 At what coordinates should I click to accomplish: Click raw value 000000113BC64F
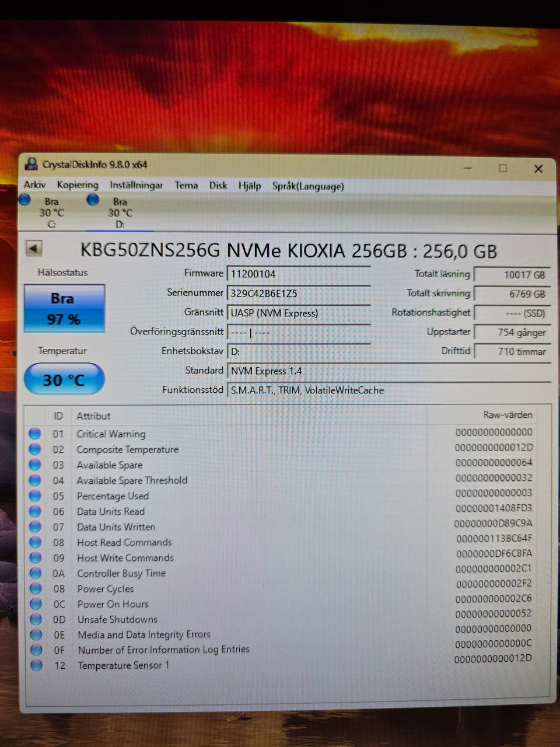click(x=494, y=539)
